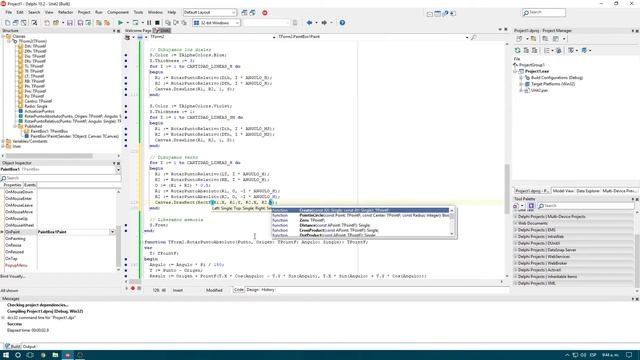Open Start menu on Windows taskbar
Viewport: 640px width, 360px height.
[x=6, y=355]
